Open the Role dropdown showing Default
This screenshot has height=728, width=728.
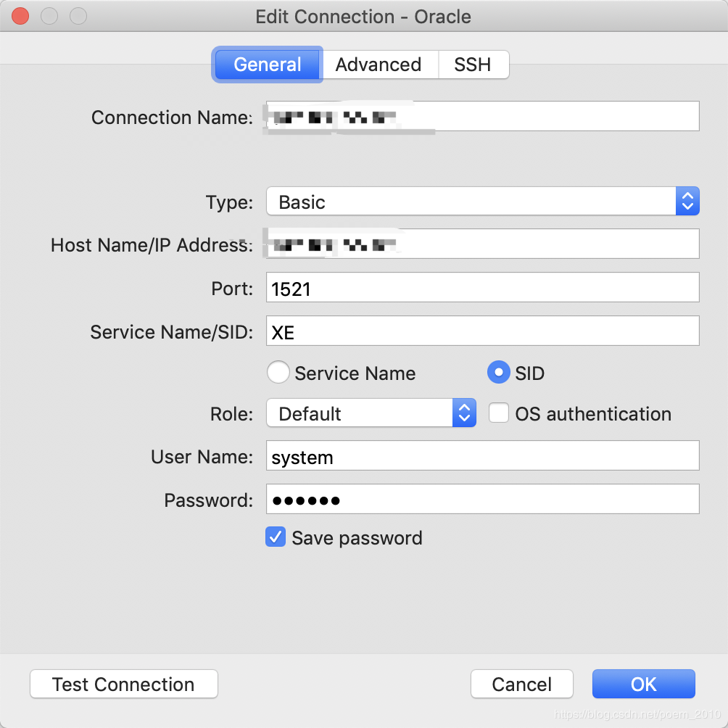[371, 413]
